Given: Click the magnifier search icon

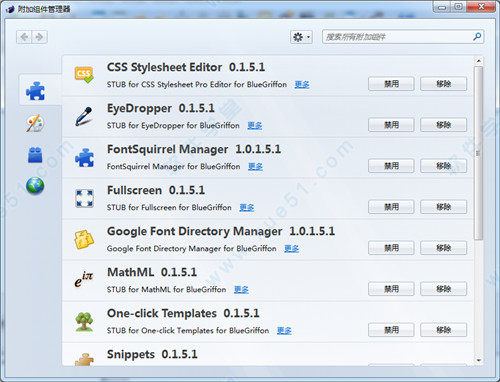Looking at the screenshot, I should pos(477,37).
